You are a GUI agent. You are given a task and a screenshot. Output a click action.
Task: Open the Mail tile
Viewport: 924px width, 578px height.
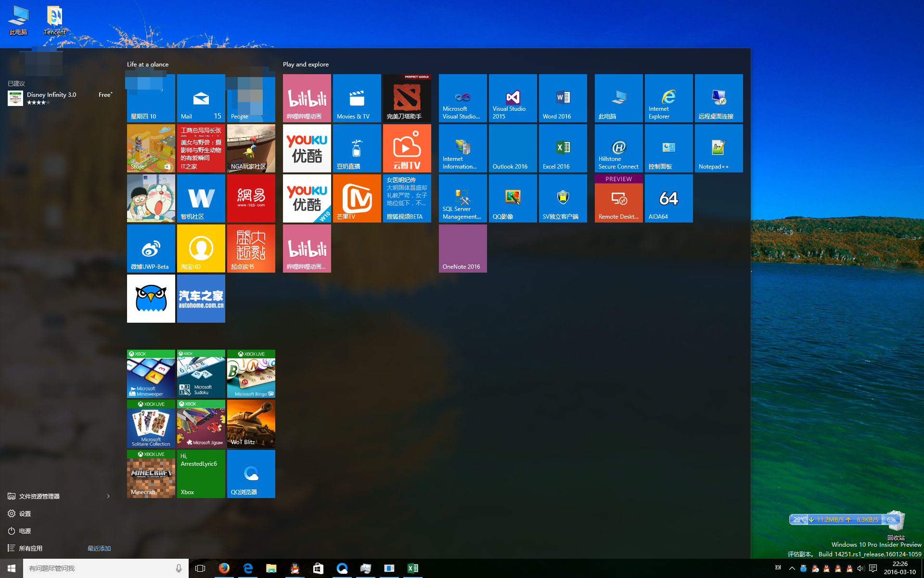point(201,98)
